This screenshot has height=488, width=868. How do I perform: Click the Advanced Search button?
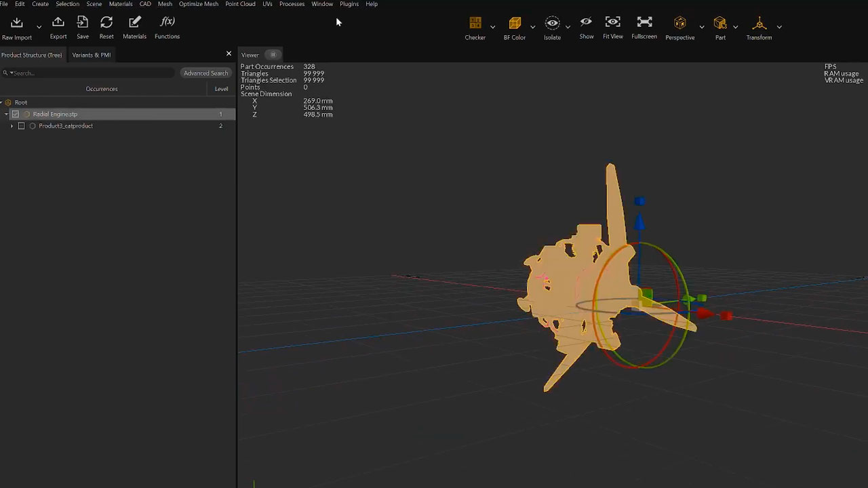(205, 73)
